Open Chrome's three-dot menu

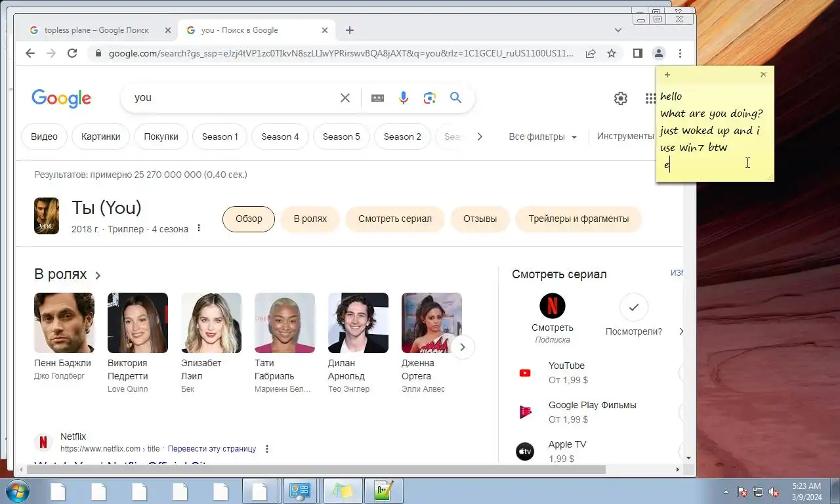pos(680,53)
